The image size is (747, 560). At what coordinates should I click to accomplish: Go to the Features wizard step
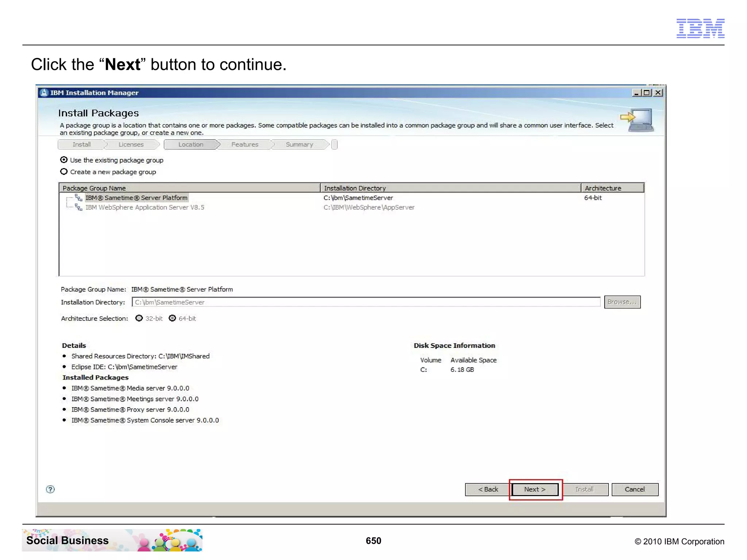tap(245, 144)
